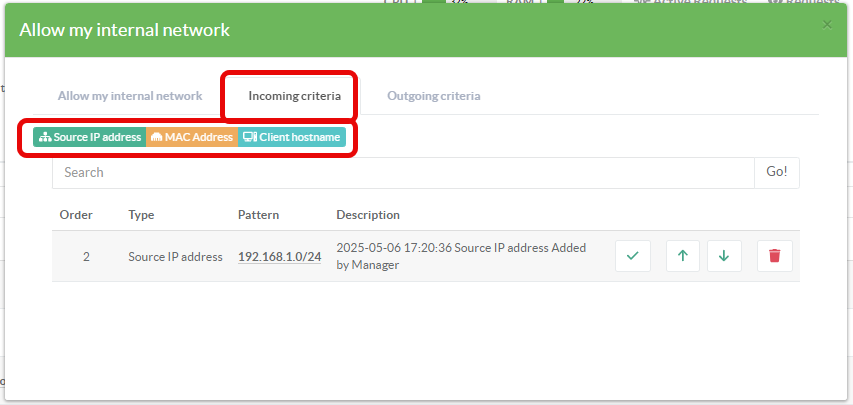Click the Description column header
This screenshot has width=853, height=405.
coord(368,215)
